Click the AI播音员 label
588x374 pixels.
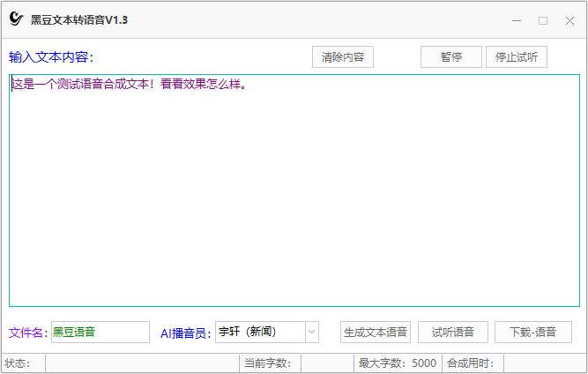coord(186,333)
